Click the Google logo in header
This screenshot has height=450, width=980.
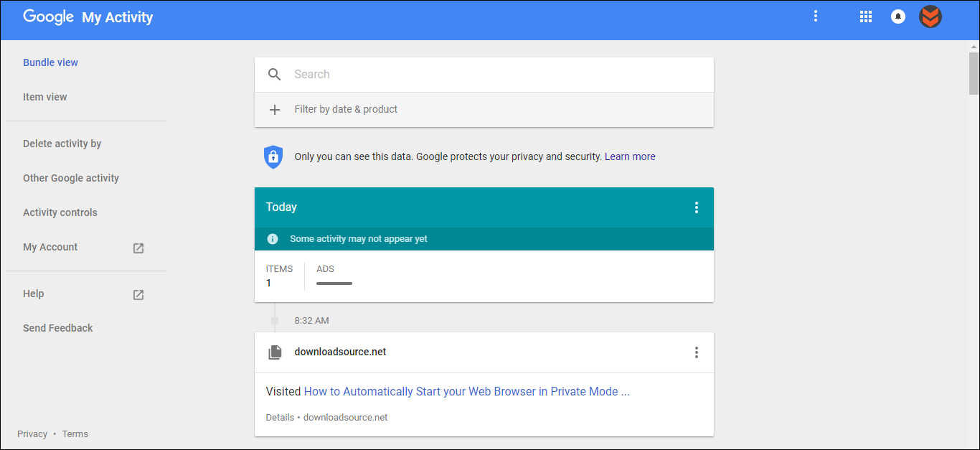pos(48,17)
